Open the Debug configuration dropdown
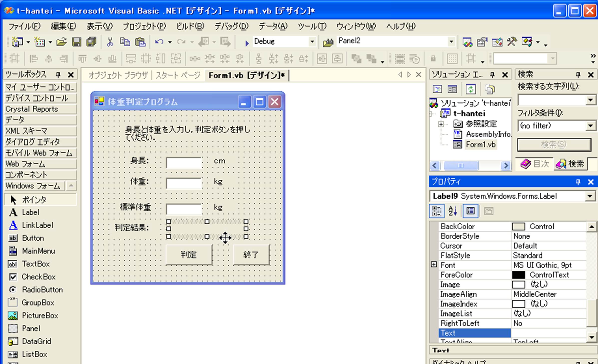The height and width of the screenshot is (364, 598). [x=312, y=42]
